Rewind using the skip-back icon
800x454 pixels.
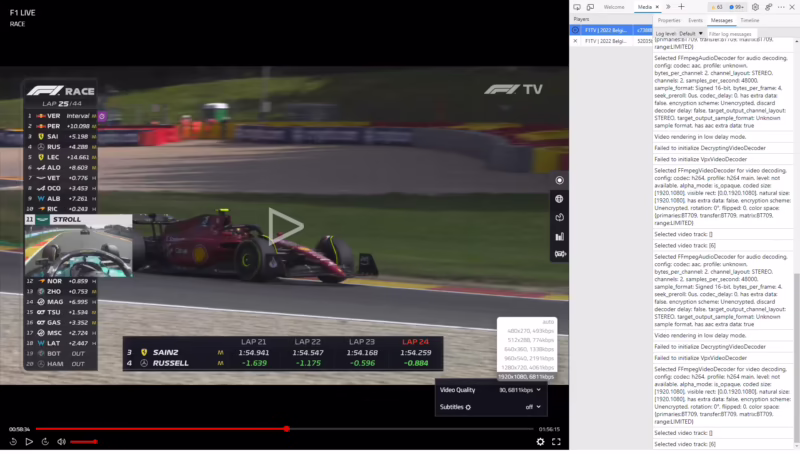pyautogui.click(x=13, y=442)
